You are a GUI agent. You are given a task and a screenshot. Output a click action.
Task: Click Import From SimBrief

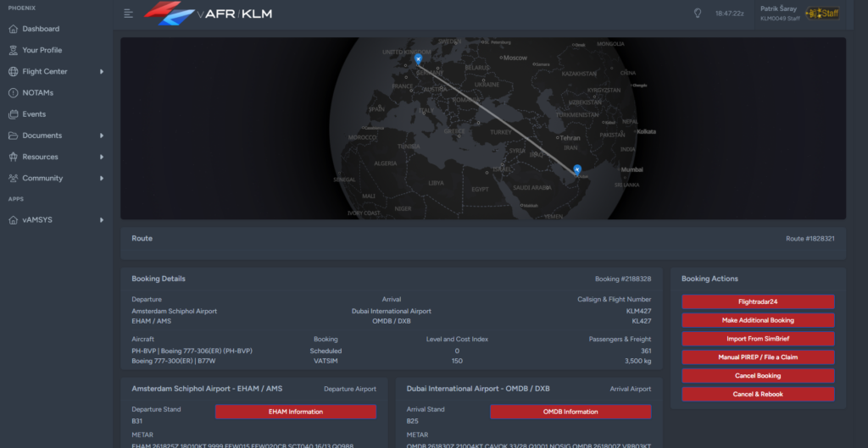[x=758, y=339]
